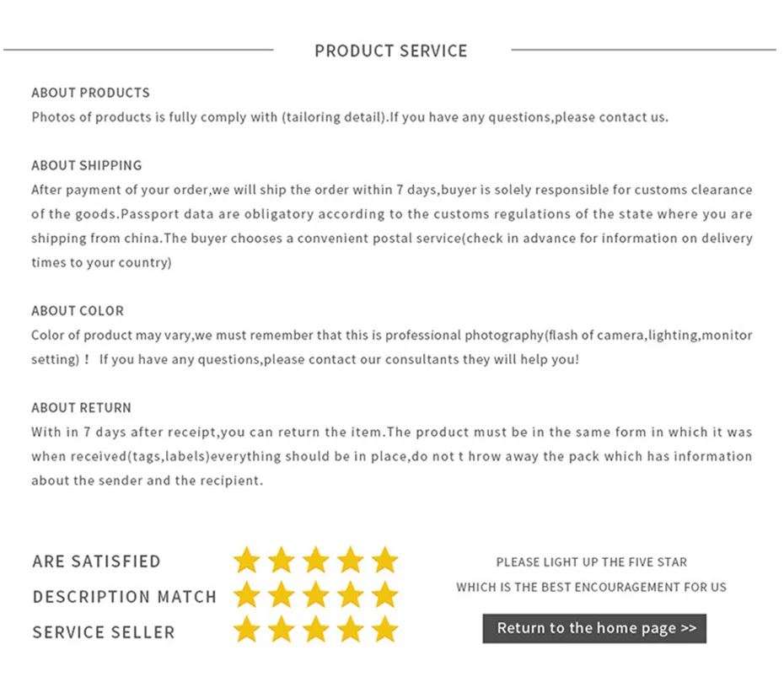This screenshot has height=693, width=784.
Task: Click the ABOUT PRODUCTS section title
Action: click(x=90, y=93)
